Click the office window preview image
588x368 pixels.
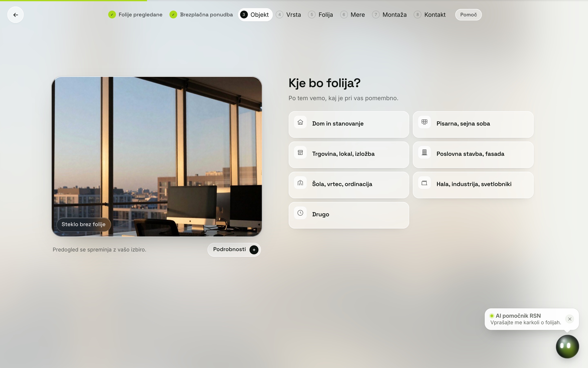tap(157, 156)
